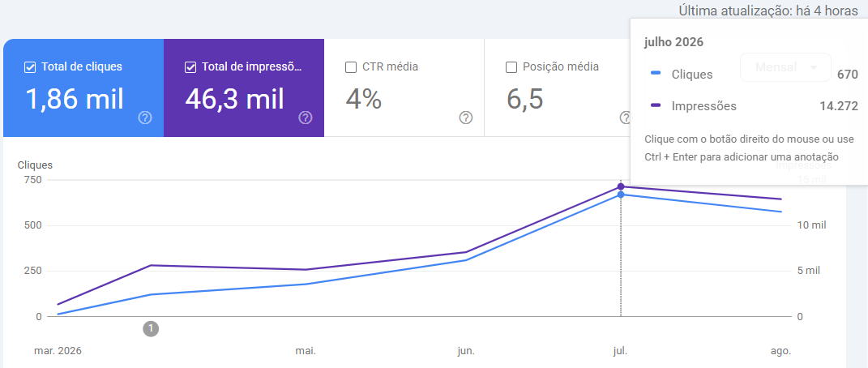Select the 4% CTR value
Screen dimensions: 868x368
click(x=363, y=100)
